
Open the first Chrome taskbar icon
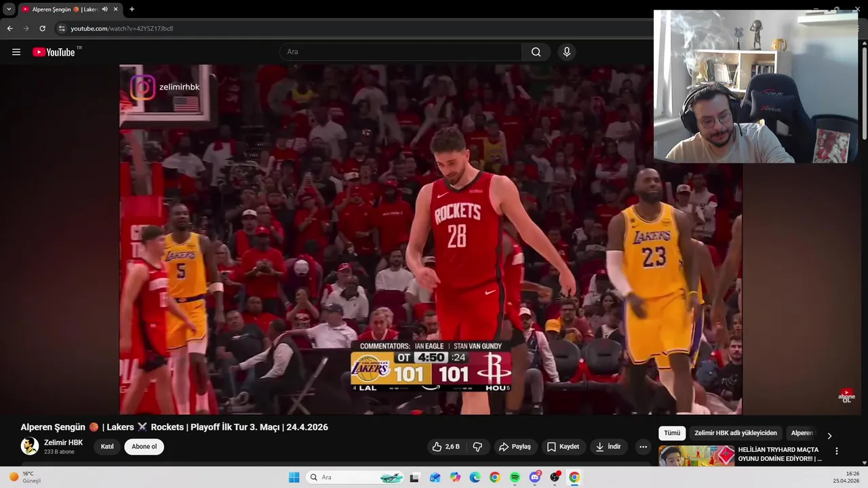495,477
